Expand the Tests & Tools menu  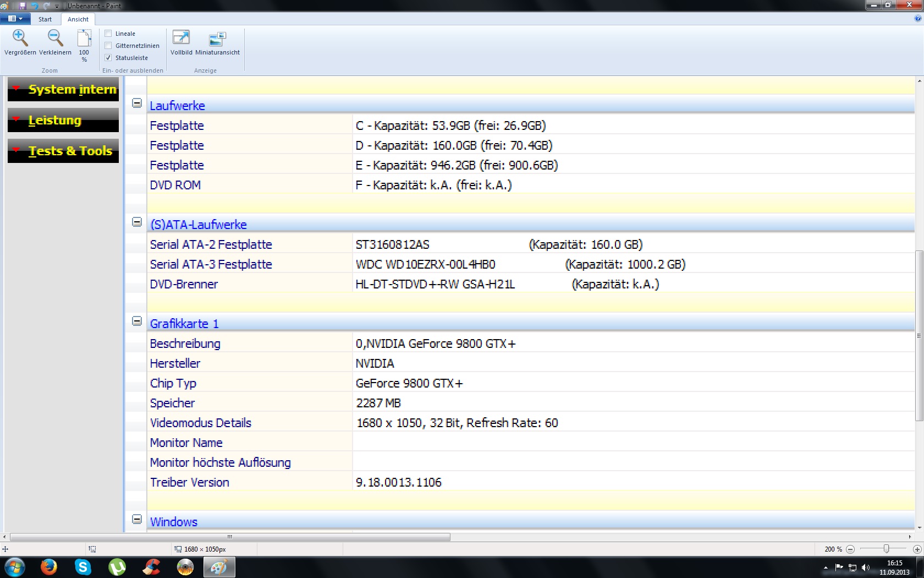click(x=63, y=151)
